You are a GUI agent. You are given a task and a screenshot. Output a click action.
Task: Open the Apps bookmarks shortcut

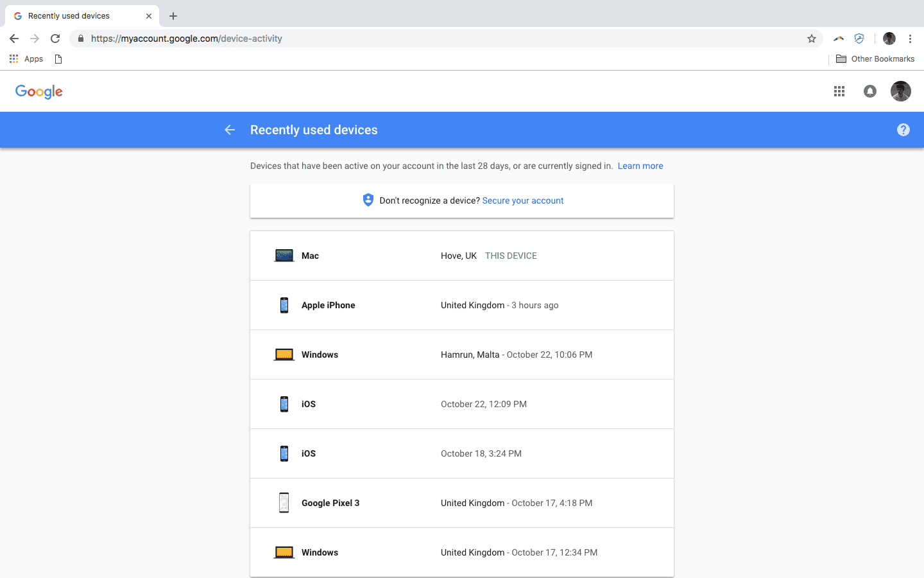(x=26, y=58)
